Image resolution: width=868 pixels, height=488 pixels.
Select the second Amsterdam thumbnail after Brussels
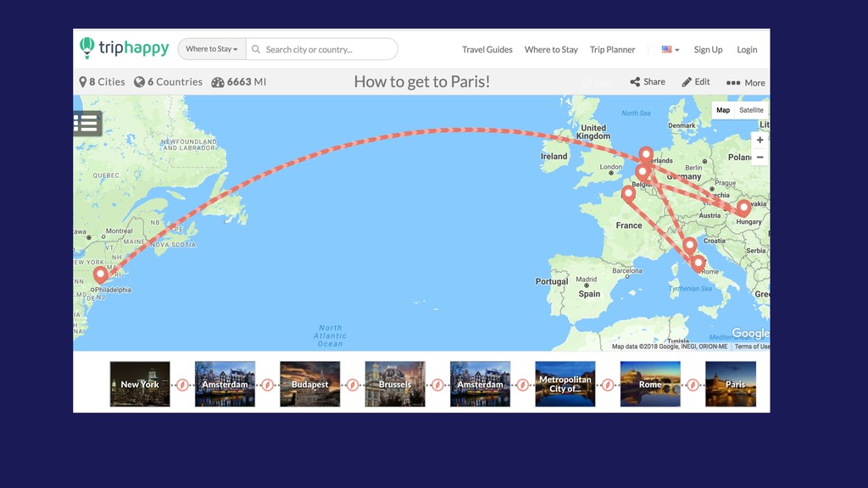tap(480, 384)
